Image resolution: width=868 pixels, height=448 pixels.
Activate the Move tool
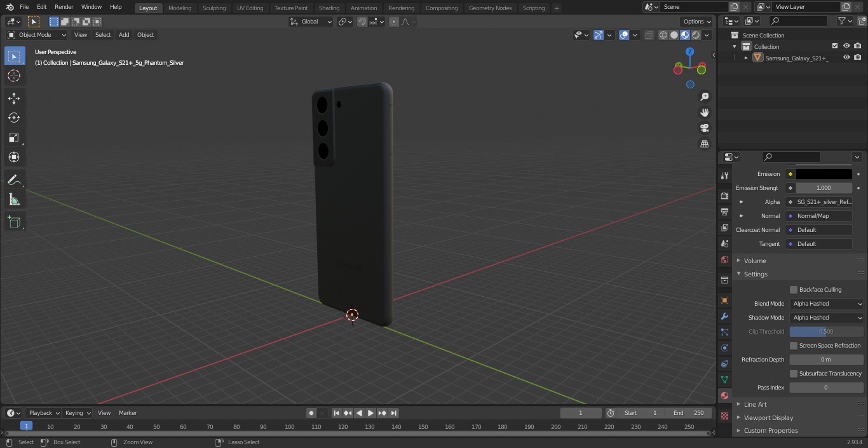point(14,98)
